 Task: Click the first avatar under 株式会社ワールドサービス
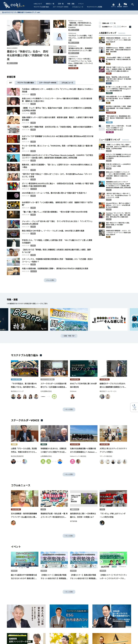point(102,396)
